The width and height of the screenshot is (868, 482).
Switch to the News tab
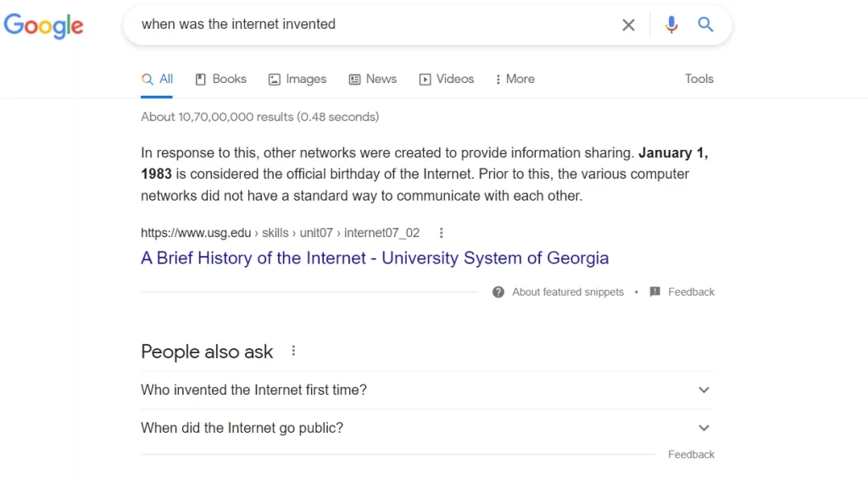pos(373,79)
